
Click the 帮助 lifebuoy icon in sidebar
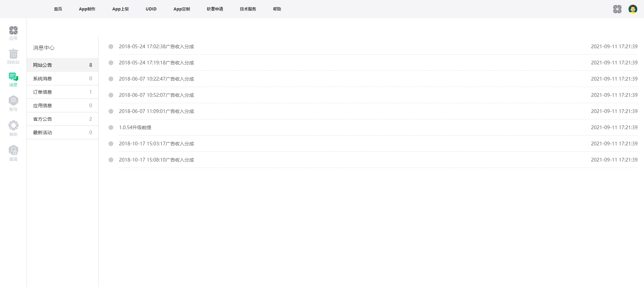(x=13, y=125)
